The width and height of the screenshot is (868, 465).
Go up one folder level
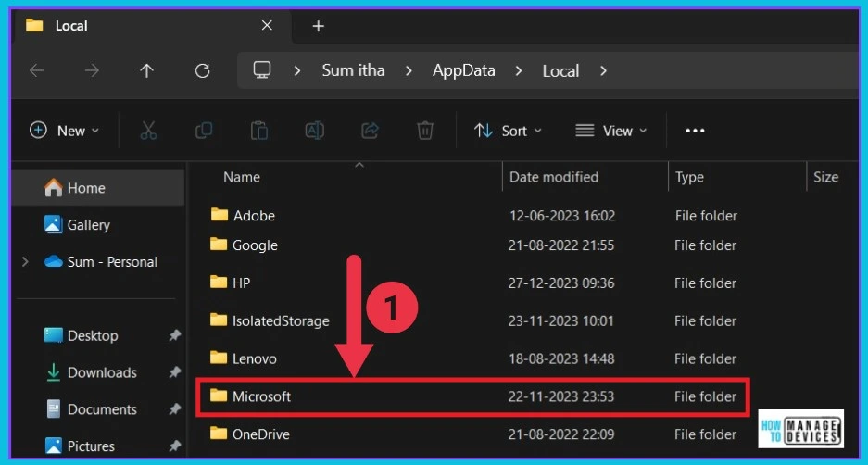(x=146, y=70)
